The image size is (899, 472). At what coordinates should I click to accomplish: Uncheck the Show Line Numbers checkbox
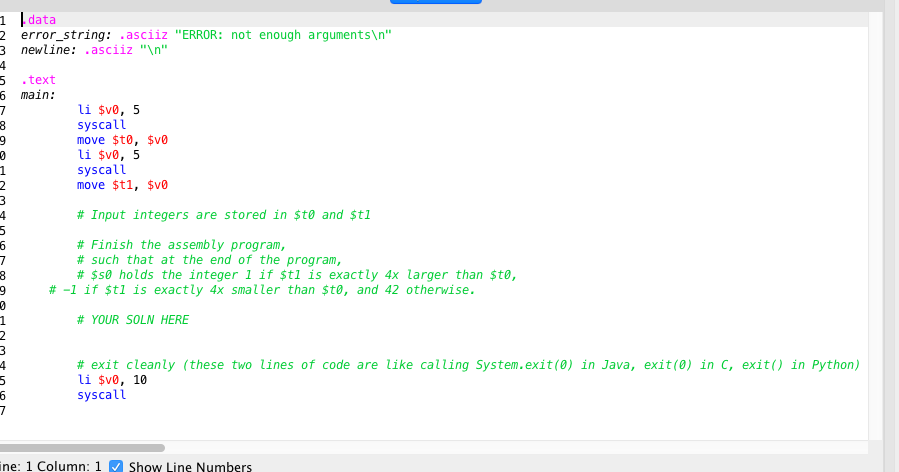(x=116, y=466)
